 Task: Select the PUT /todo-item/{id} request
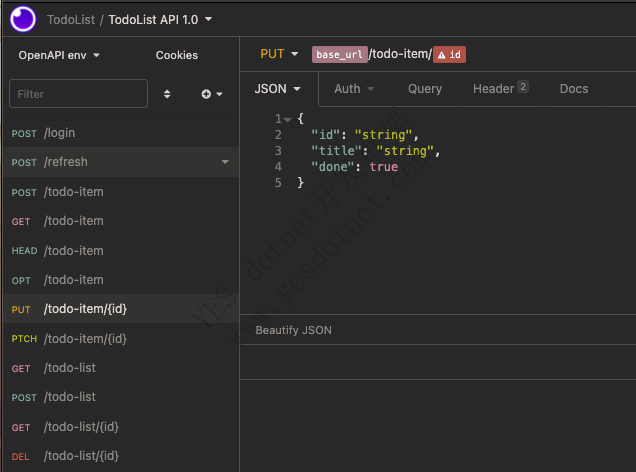[121, 309]
